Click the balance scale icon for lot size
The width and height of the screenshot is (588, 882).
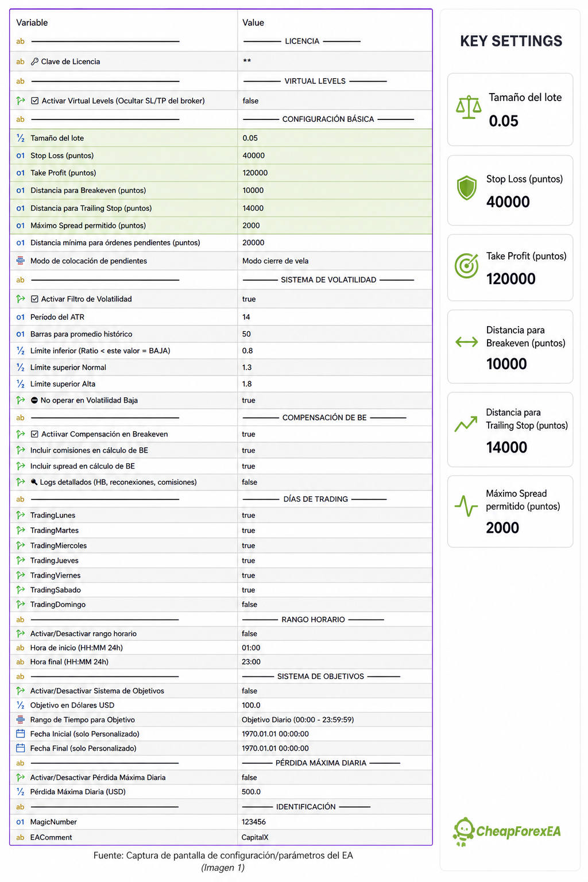coord(469,107)
